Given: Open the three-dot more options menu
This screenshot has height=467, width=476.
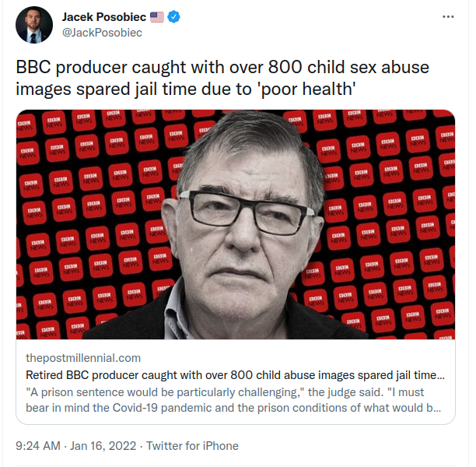Looking at the screenshot, I should (448, 17).
